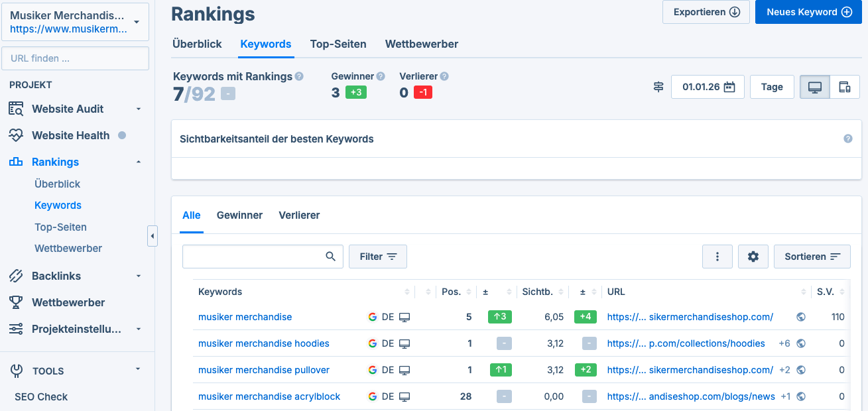Click the Neues Keyword button
The width and height of the screenshot is (868, 411).
pos(808,11)
